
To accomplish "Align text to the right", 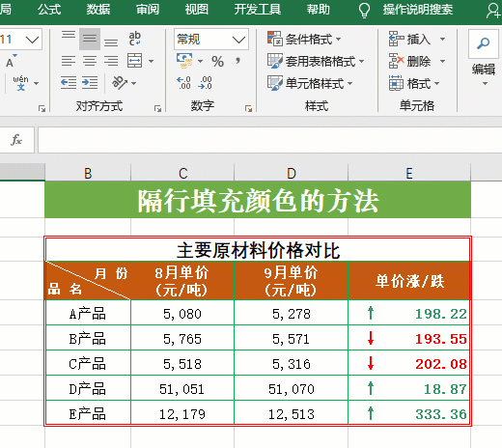I will [111, 61].
